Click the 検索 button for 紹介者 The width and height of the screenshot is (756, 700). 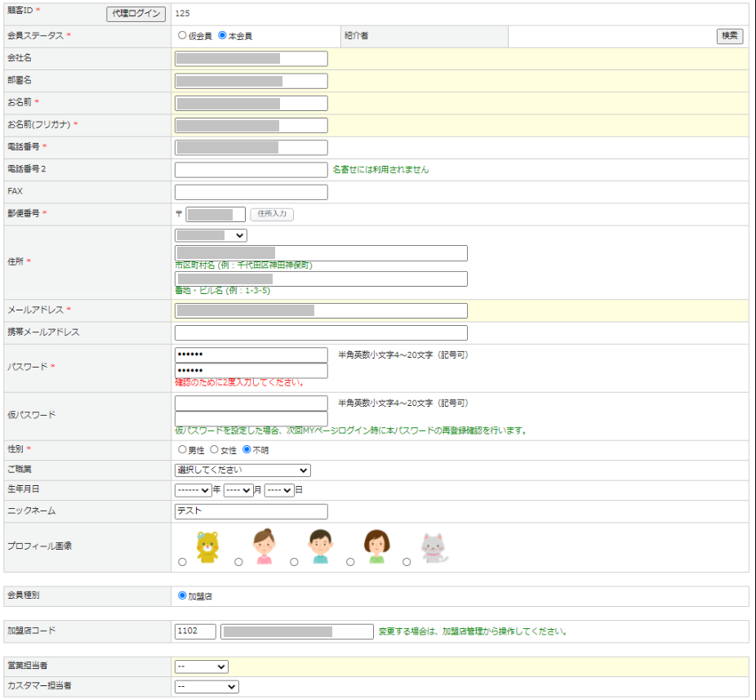[x=729, y=36]
